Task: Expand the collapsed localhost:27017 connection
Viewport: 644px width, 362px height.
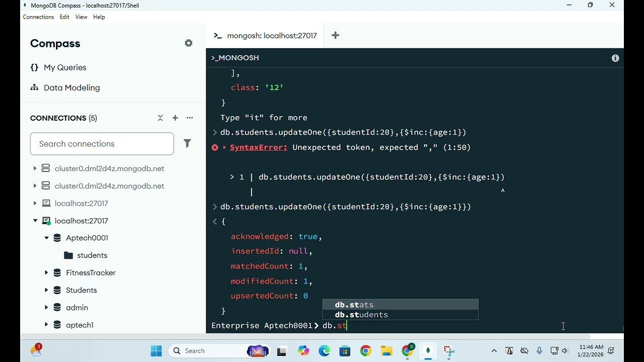Action: click(35, 203)
